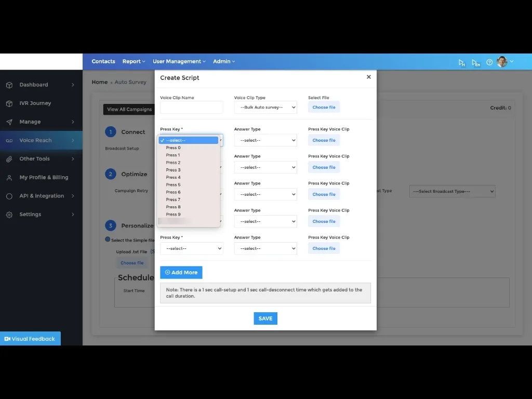Choose Press 1 from the list

click(x=188, y=155)
